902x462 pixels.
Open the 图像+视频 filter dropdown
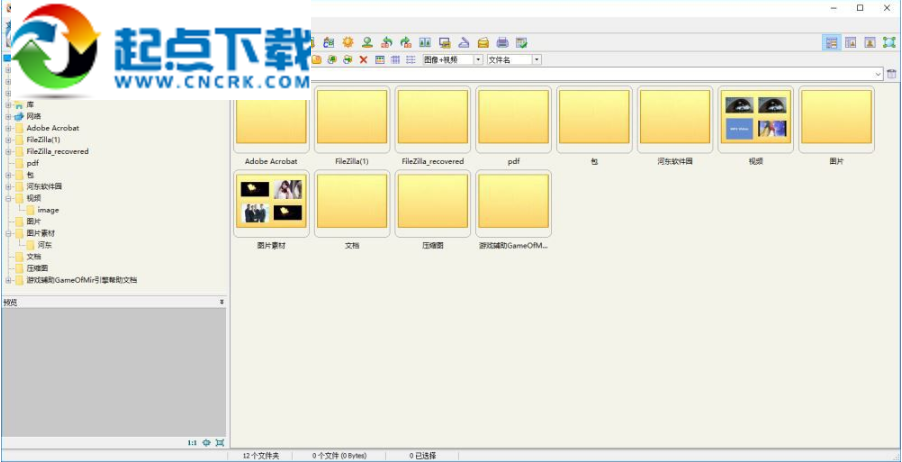pos(478,60)
